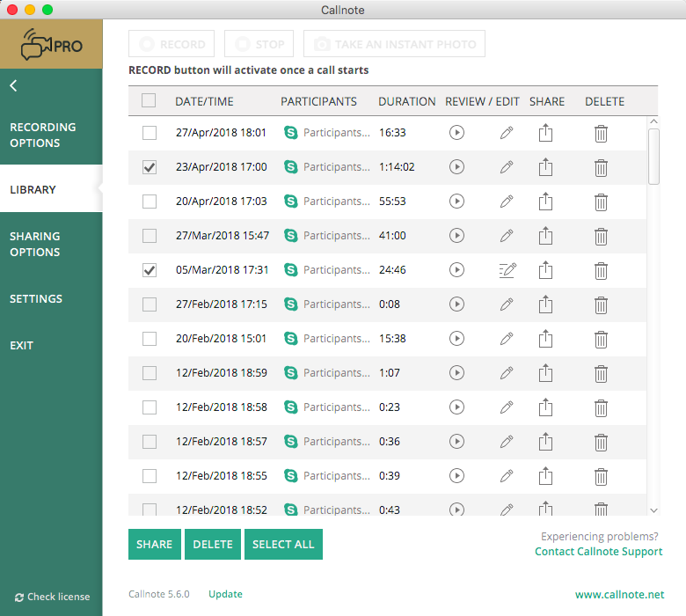The image size is (686, 616).
Task: Share the 12/Feb/2018 18:55 recording
Action: coord(545,476)
